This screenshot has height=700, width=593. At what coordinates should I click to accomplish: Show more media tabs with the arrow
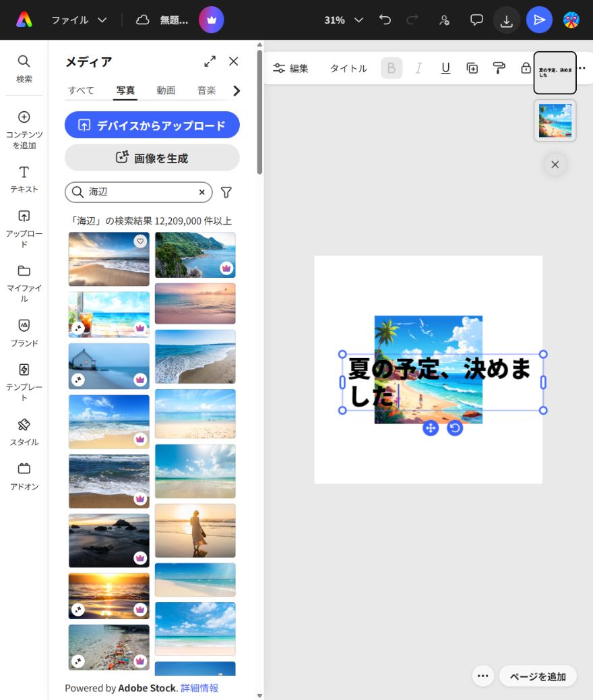(237, 91)
